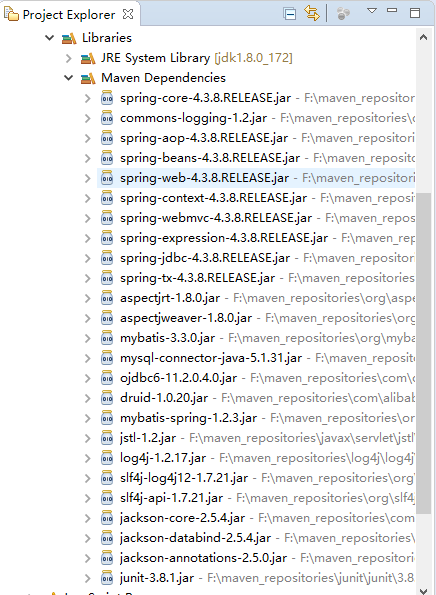Viewport: 436px width, 595px height.
Task: Click jar icon of spring-expression-4.3.8.RELEASE.jar
Action: 107,238
